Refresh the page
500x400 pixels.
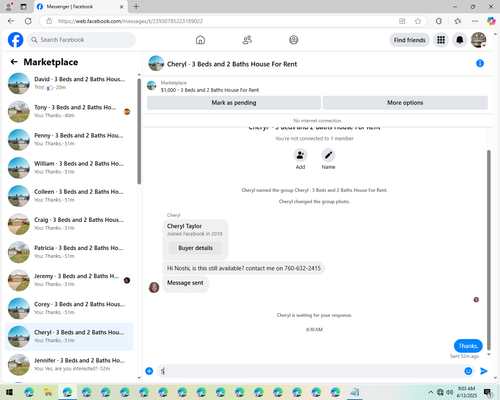point(28,21)
